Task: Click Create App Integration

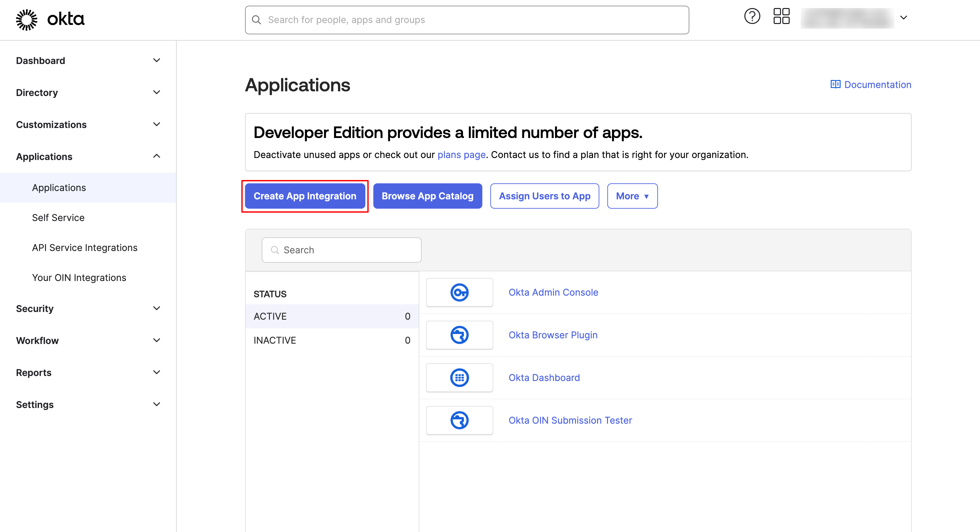Action: (305, 196)
